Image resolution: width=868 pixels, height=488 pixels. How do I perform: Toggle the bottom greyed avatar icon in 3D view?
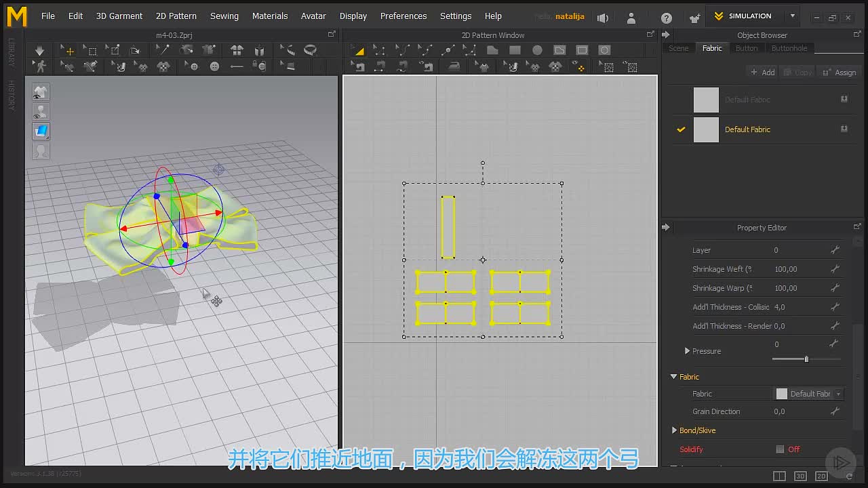coord(41,150)
